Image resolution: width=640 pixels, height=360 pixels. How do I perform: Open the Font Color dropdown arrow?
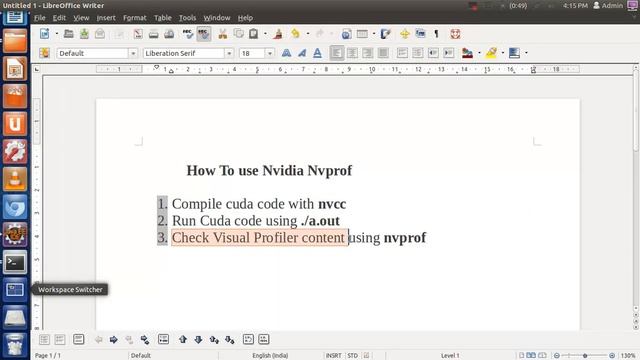tap(479, 53)
